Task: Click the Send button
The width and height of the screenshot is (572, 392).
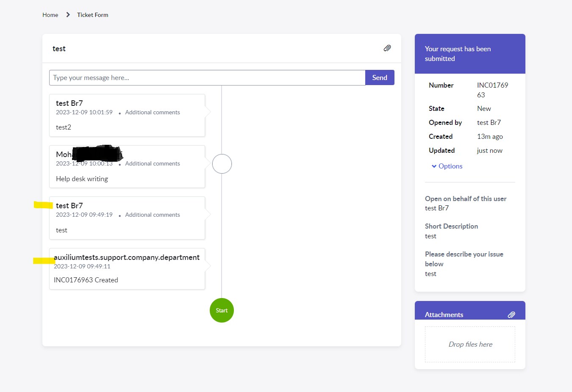Action: click(379, 77)
